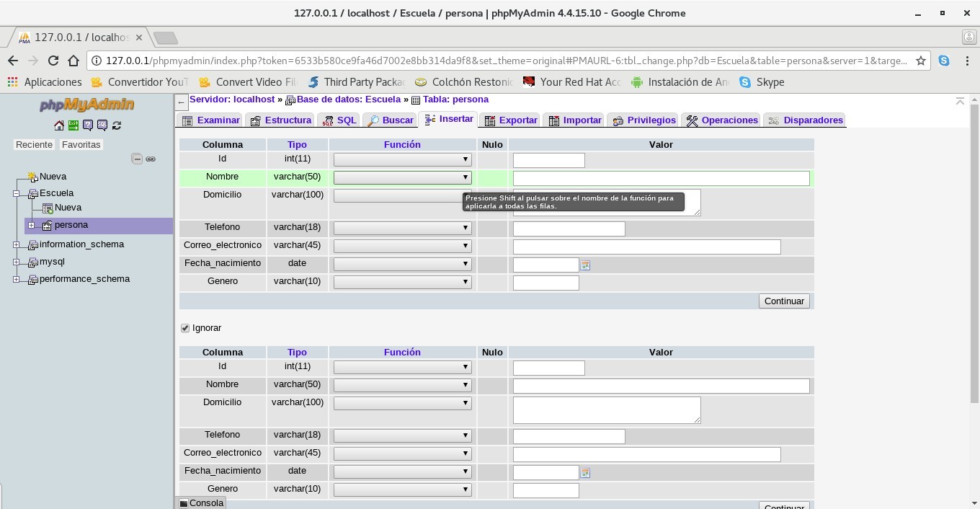Open the Consola panel at the bottom
Screen dimensions: 980x509
pyautogui.click(x=201, y=503)
